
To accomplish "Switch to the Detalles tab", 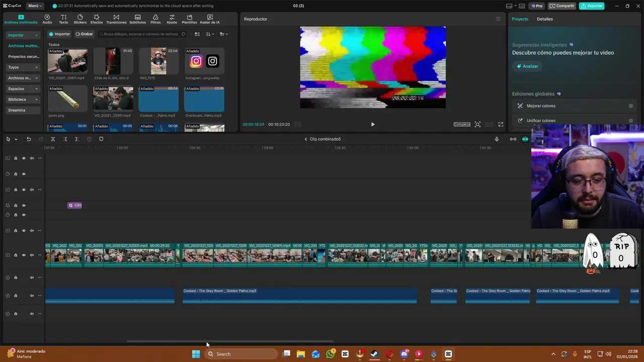I will pos(544,19).
